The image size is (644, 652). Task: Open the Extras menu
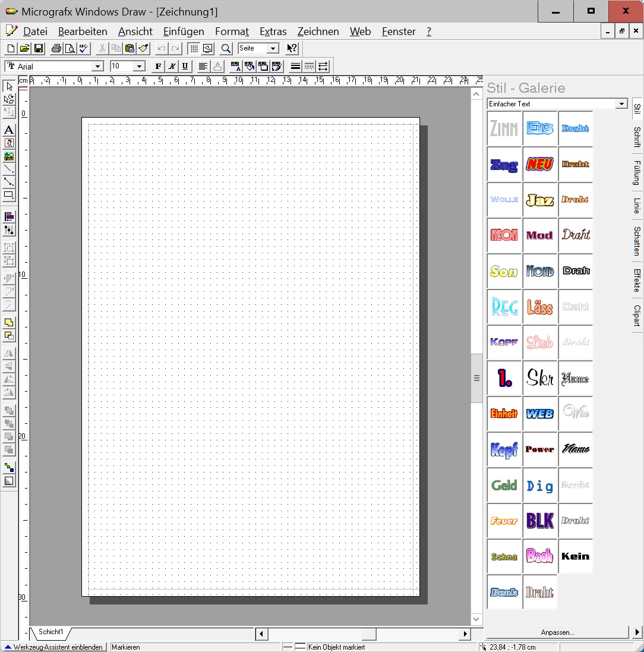tap(273, 32)
